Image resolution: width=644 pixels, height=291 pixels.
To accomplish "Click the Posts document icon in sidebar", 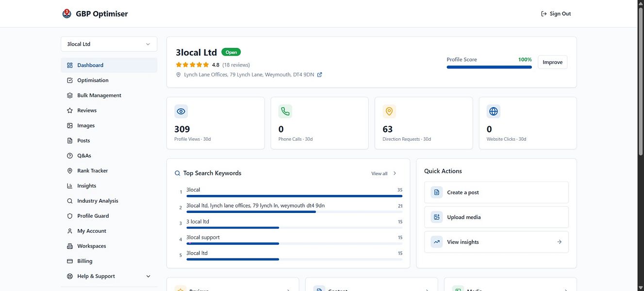I will (70, 140).
